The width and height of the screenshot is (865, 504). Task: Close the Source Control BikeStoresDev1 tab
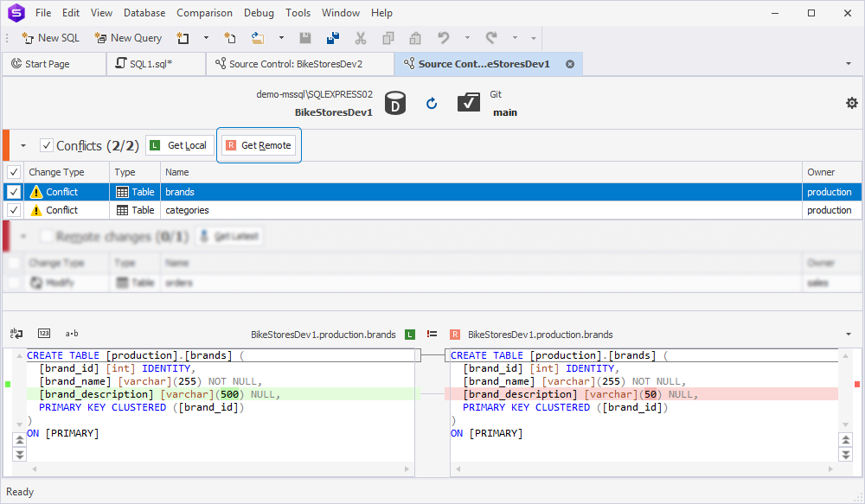(x=570, y=64)
